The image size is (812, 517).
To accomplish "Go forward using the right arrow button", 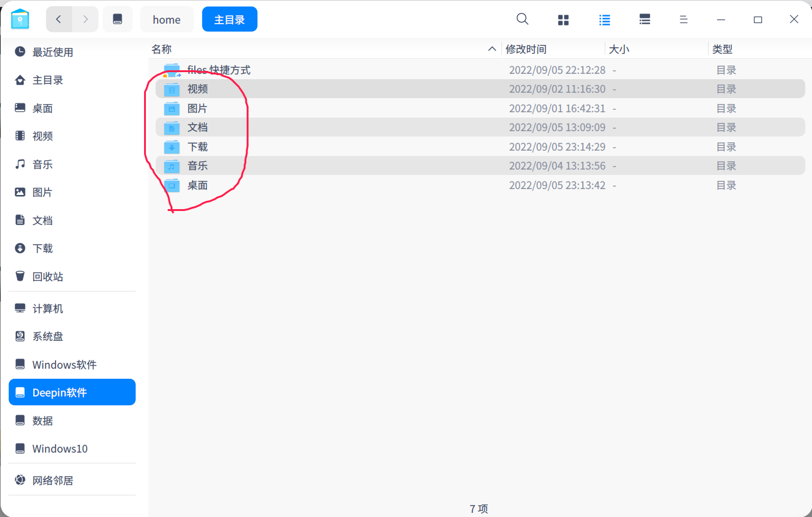I will [x=86, y=19].
